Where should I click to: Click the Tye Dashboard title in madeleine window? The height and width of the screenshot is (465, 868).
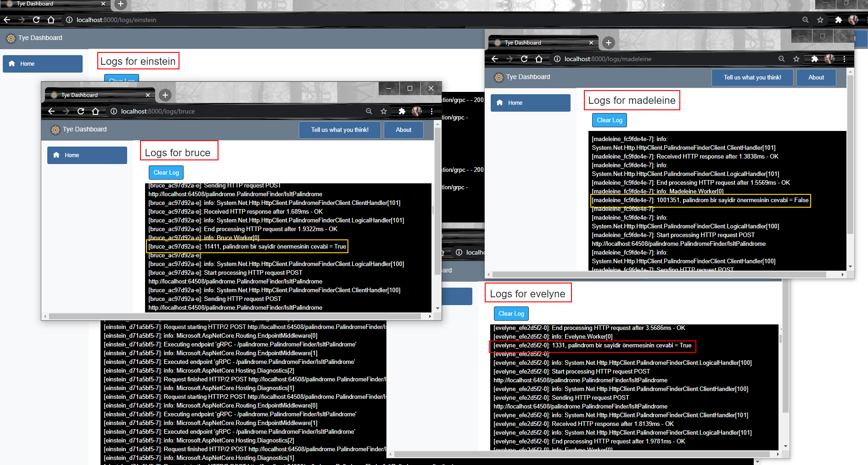(528, 77)
